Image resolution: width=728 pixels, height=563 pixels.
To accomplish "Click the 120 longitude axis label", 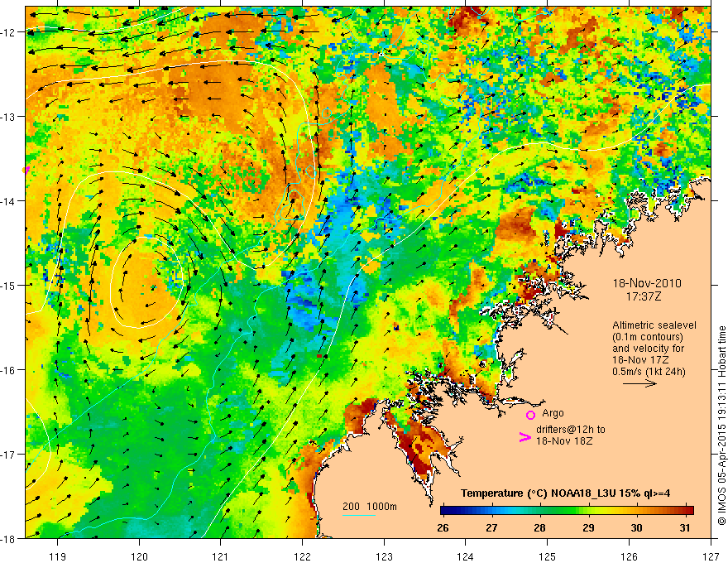I will tap(139, 556).
